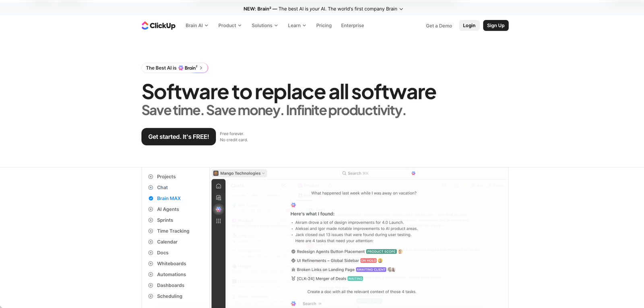
Task: Click the Get a Demo link
Action: coord(439,26)
